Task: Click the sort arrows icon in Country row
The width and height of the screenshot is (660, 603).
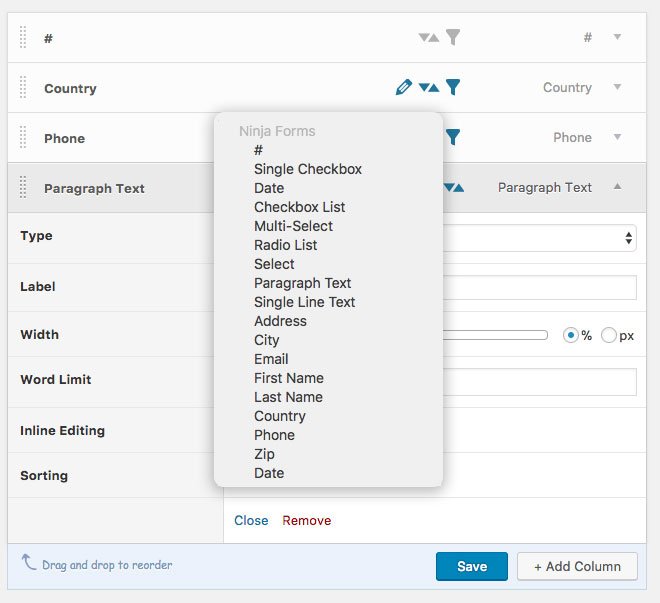Action: point(428,88)
